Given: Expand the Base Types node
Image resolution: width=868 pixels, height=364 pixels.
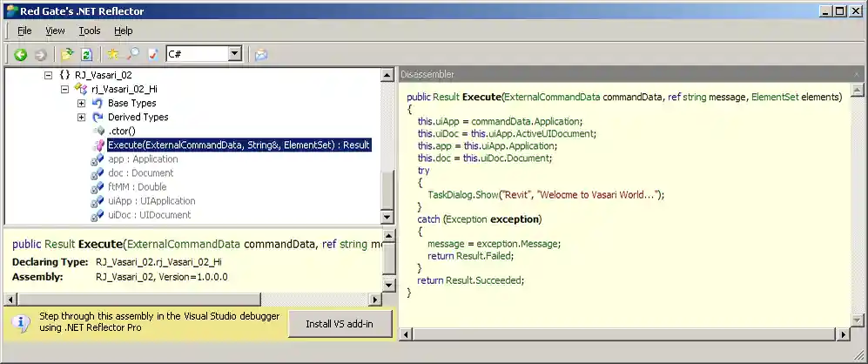Looking at the screenshot, I should pyautogui.click(x=81, y=104).
